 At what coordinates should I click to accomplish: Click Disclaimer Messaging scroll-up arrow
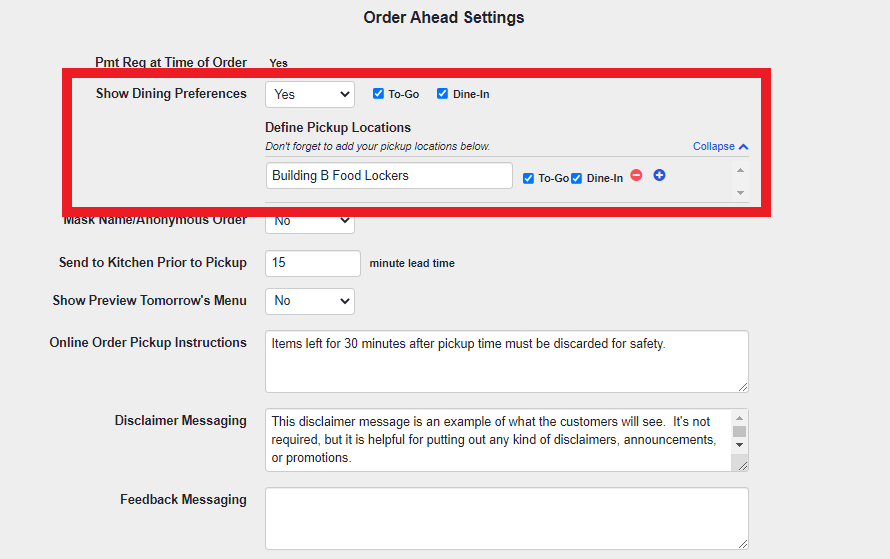739,419
